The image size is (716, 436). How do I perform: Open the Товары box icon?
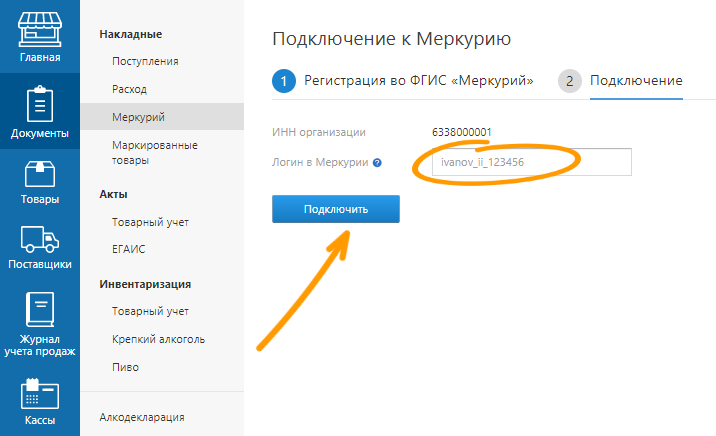pyautogui.click(x=40, y=174)
